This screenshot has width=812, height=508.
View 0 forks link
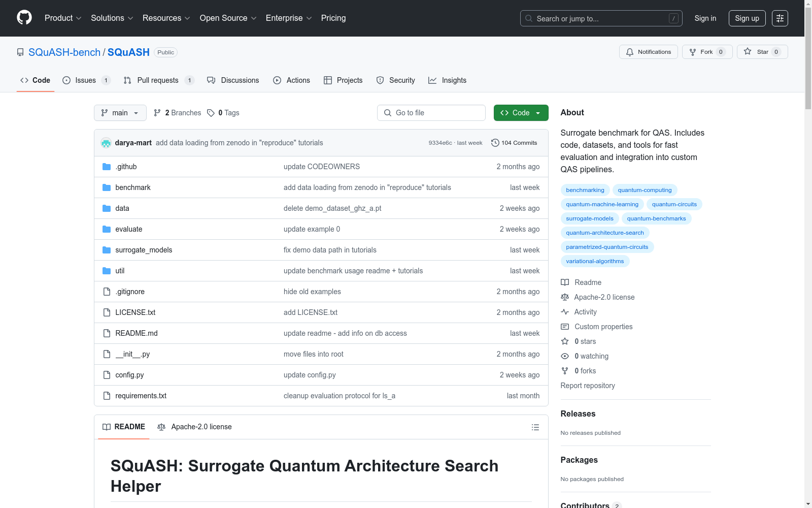click(579, 371)
